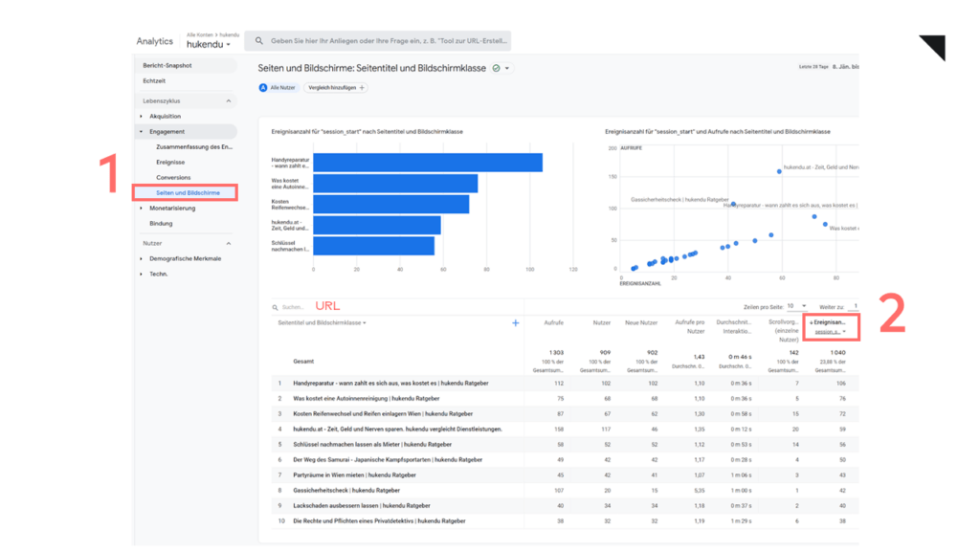Click the blue 'A' badge for Alle Nutzer
The image size is (980, 551).
(x=263, y=88)
